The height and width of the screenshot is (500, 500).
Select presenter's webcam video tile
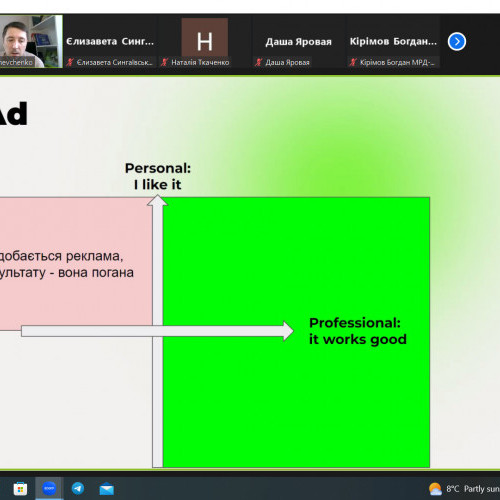coord(31,41)
